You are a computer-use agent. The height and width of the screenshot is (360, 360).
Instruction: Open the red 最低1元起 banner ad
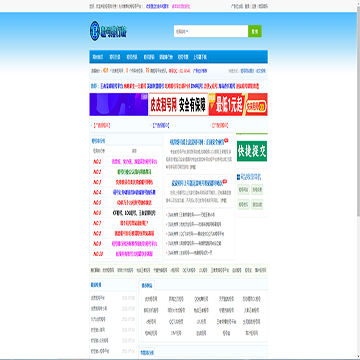pyautogui.click(x=238, y=104)
